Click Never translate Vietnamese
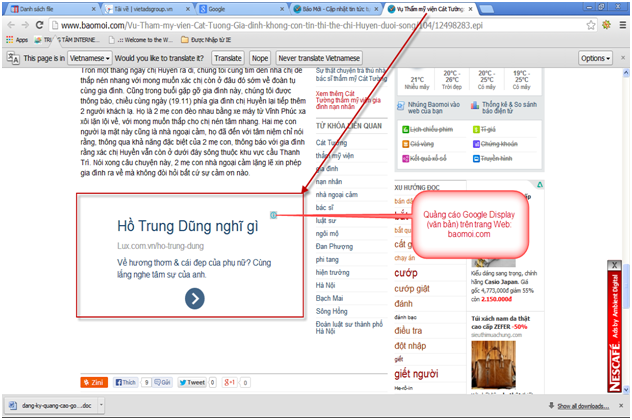 click(x=319, y=58)
